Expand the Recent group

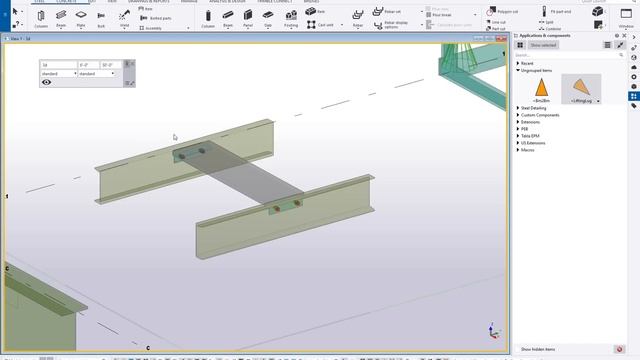click(x=518, y=63)
